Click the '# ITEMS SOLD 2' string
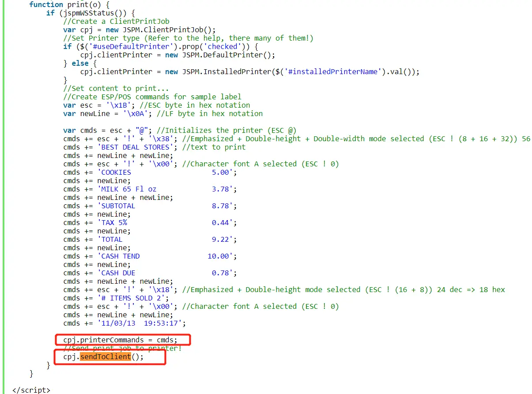 point(131,298)
